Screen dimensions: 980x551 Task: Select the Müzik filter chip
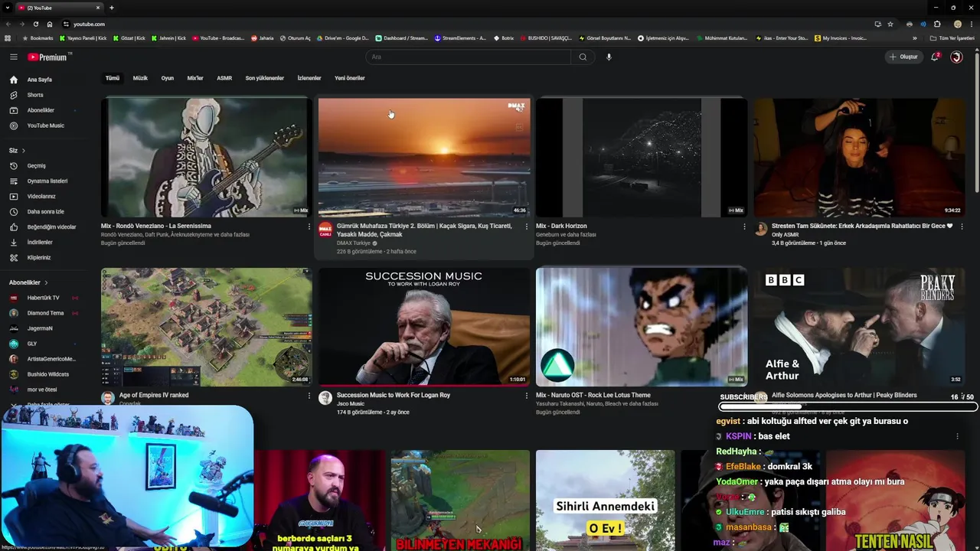coord(140,78)
